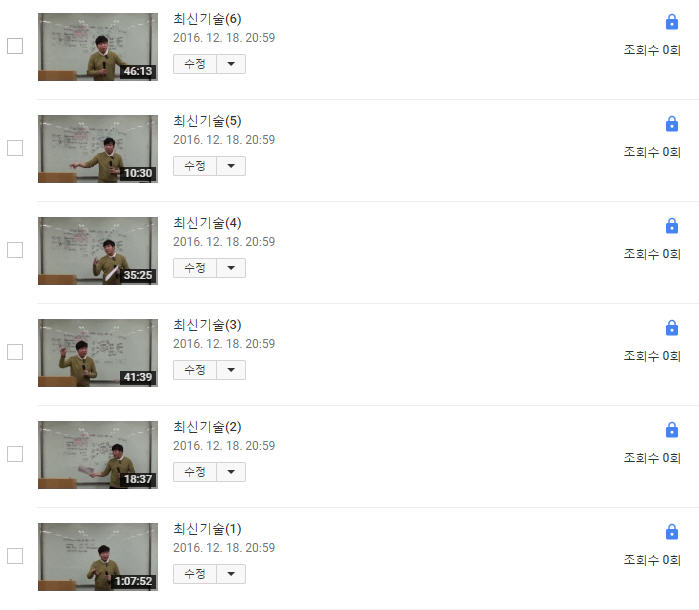The image size is (699, 610).
Task: Open the 1:07:52 video thumbnail
Action: coord(98,557)
